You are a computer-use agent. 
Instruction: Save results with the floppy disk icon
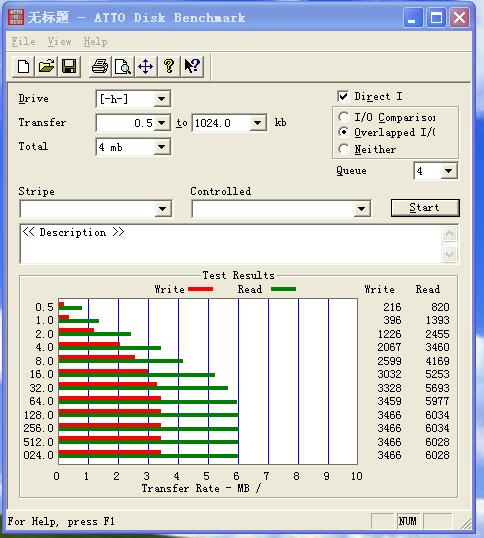click(x=69, y=66)
